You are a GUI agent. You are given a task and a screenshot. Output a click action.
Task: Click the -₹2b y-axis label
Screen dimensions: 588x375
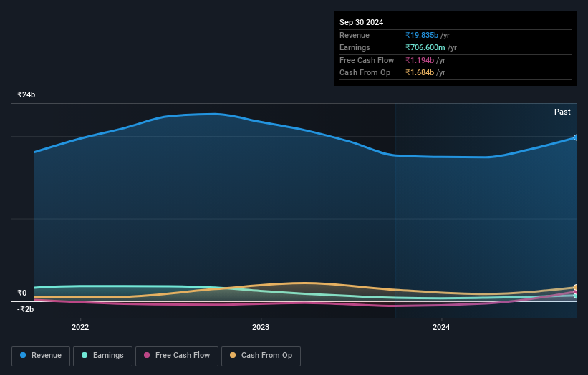point(26,309)
